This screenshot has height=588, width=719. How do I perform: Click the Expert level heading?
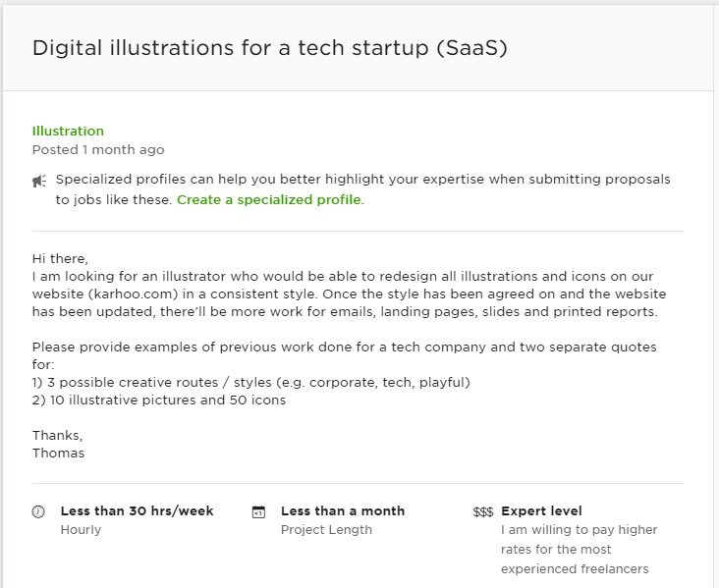[x=541, y=511]
